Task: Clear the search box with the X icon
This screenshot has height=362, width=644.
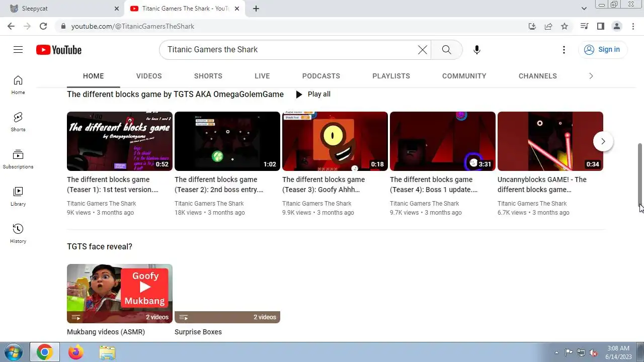Action: coord(423,49)
